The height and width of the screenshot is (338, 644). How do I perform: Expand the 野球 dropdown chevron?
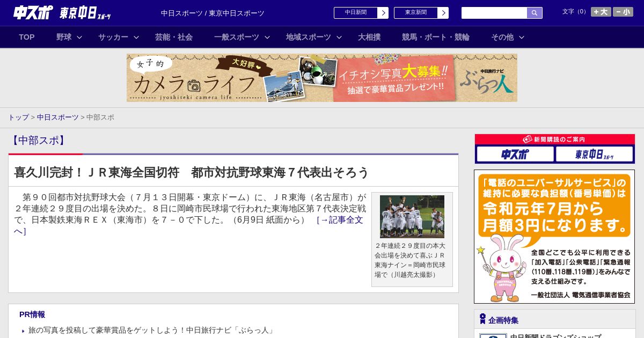[x=79, y=37]
